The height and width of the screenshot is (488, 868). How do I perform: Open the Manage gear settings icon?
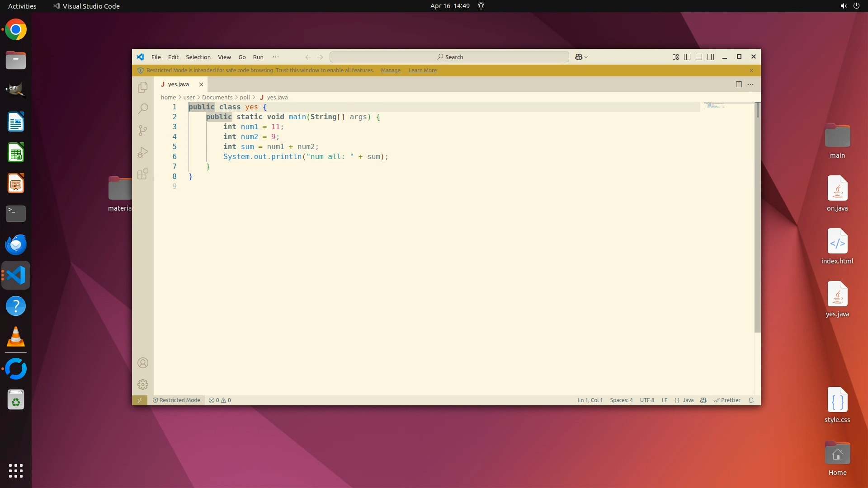coord(143,385)
